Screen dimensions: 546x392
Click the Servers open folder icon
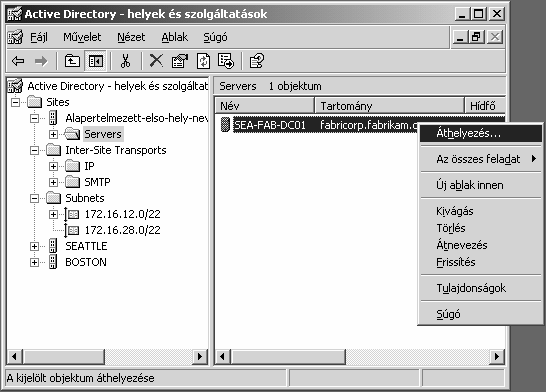click(x=72, y=134)
